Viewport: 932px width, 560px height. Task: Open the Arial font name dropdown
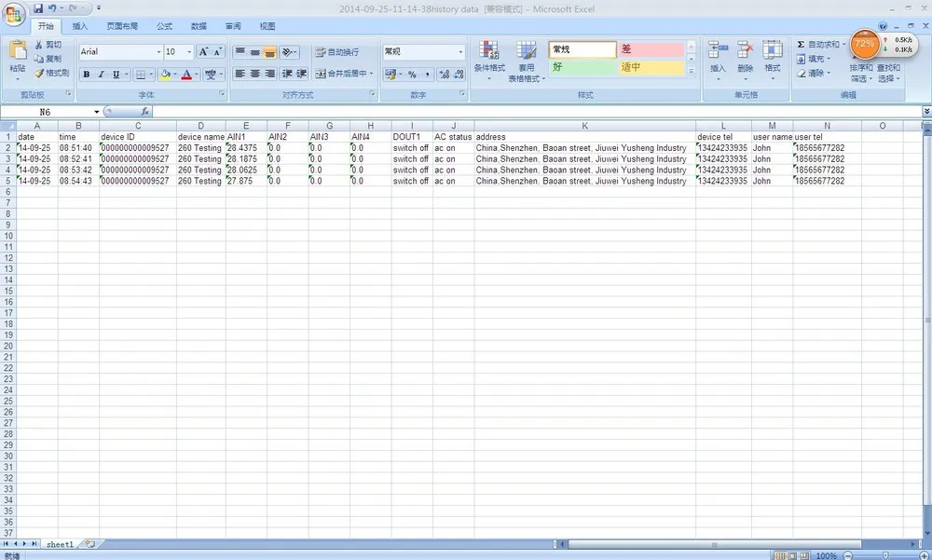coord(158,52)
